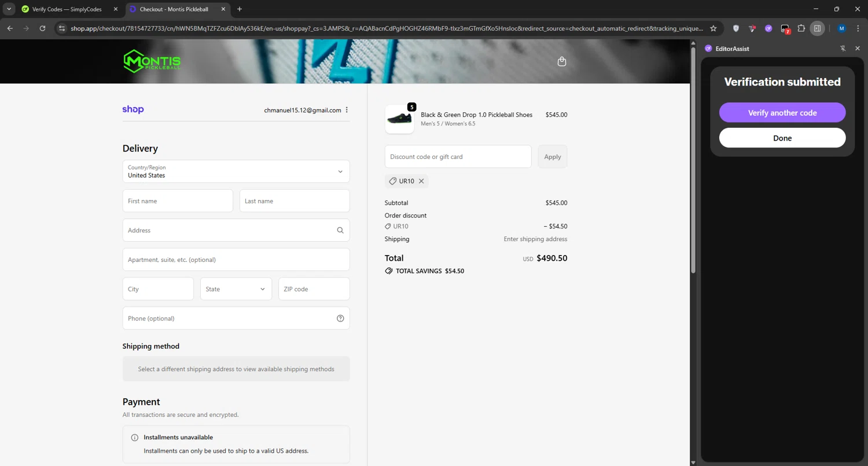Click the Phone (optional) field
868x466 pixels.
point(236,319)
